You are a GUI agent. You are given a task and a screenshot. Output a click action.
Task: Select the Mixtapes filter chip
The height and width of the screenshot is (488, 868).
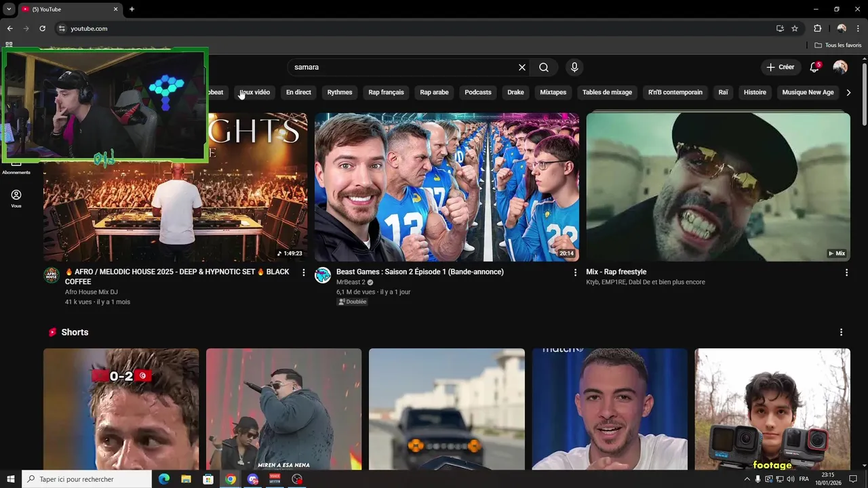point(553,92)
